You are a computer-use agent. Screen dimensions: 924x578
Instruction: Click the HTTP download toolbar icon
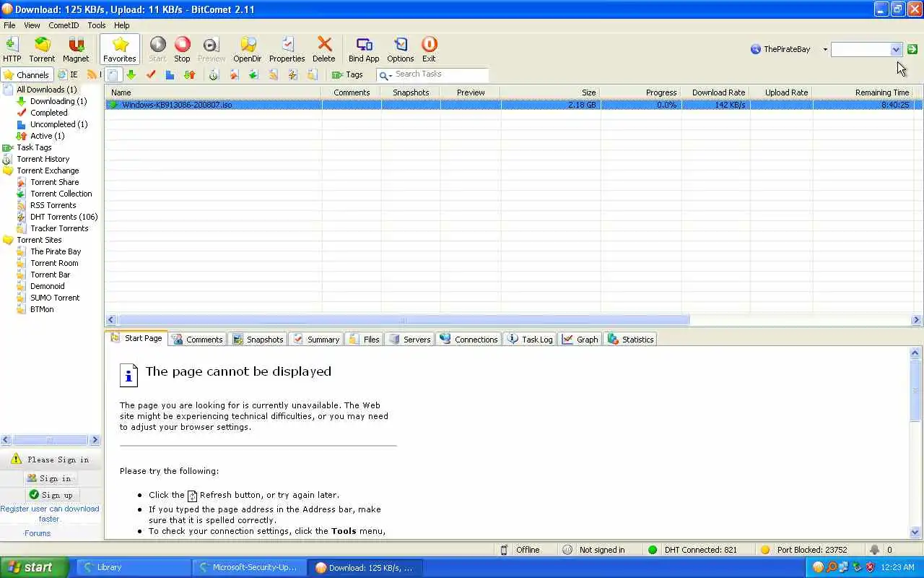12,49
